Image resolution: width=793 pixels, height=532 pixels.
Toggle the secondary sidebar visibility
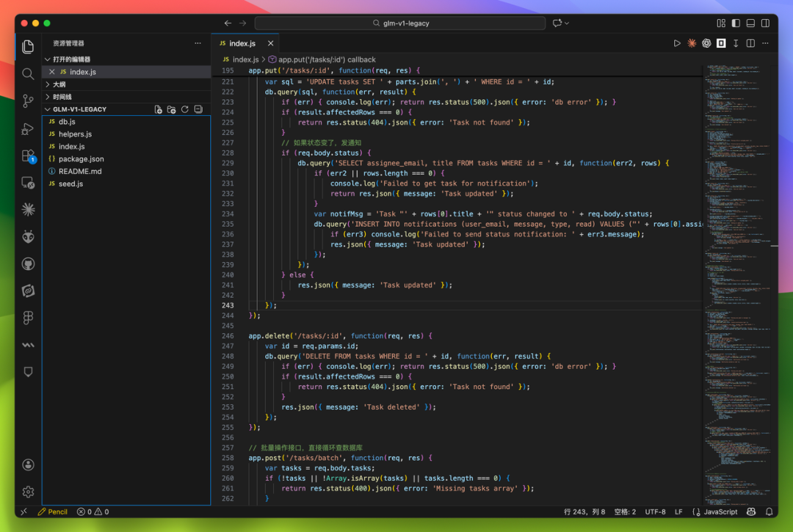765,23
